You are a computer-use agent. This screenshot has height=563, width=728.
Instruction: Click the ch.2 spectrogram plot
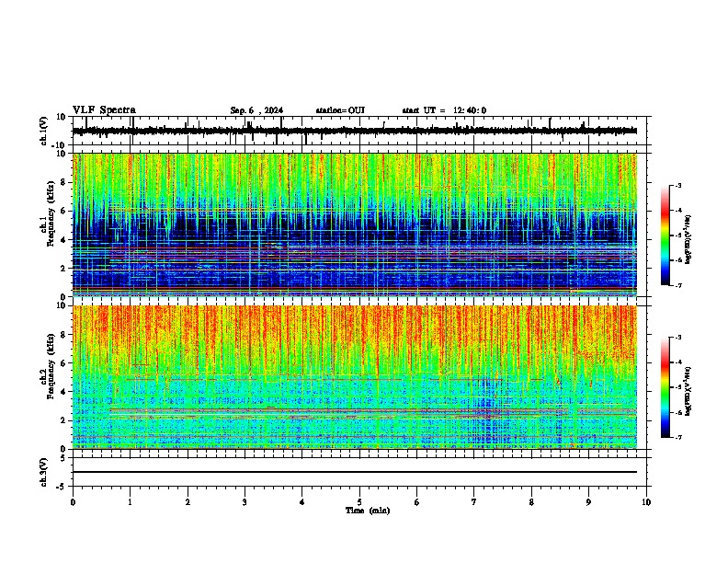(355, 377)
